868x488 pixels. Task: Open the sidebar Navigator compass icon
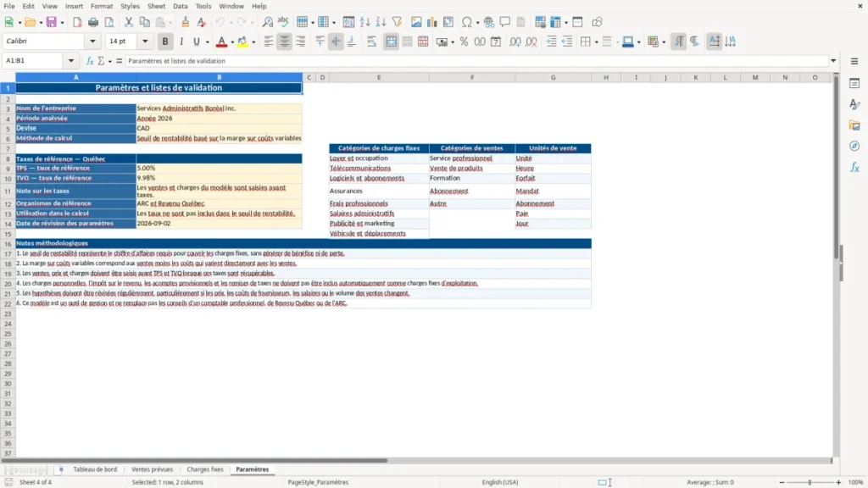[854, 147]
